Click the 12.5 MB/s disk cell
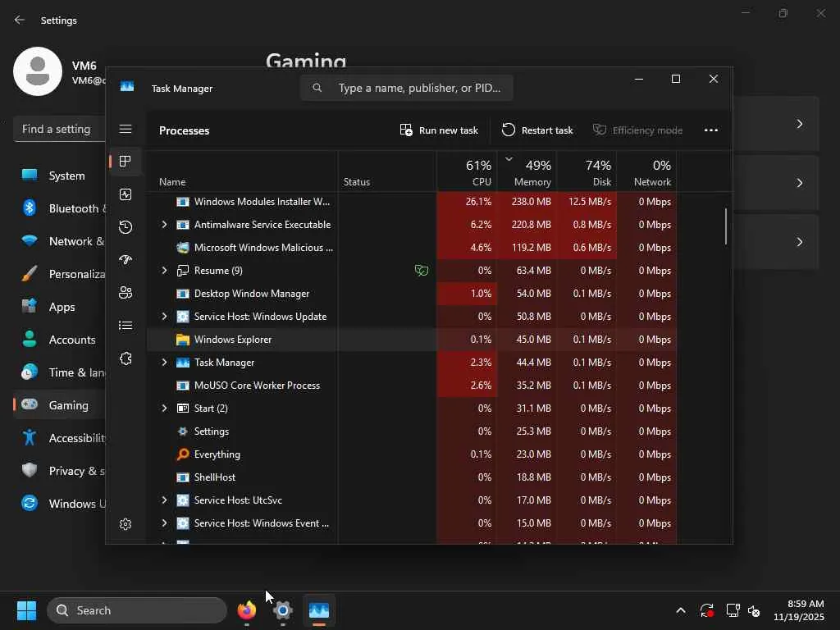 [x=587, y=202]
